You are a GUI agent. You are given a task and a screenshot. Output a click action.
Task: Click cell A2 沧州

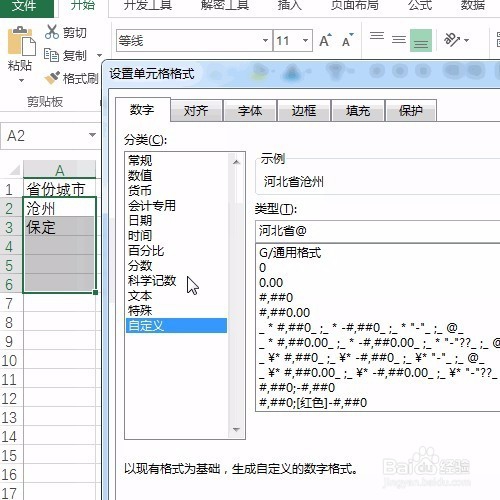point(59,208)
